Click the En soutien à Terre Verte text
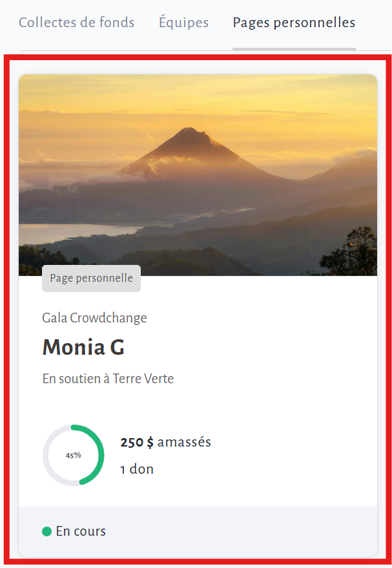Image resolution: width=392 pixels, height=568 pixels. tap(108, 379)
